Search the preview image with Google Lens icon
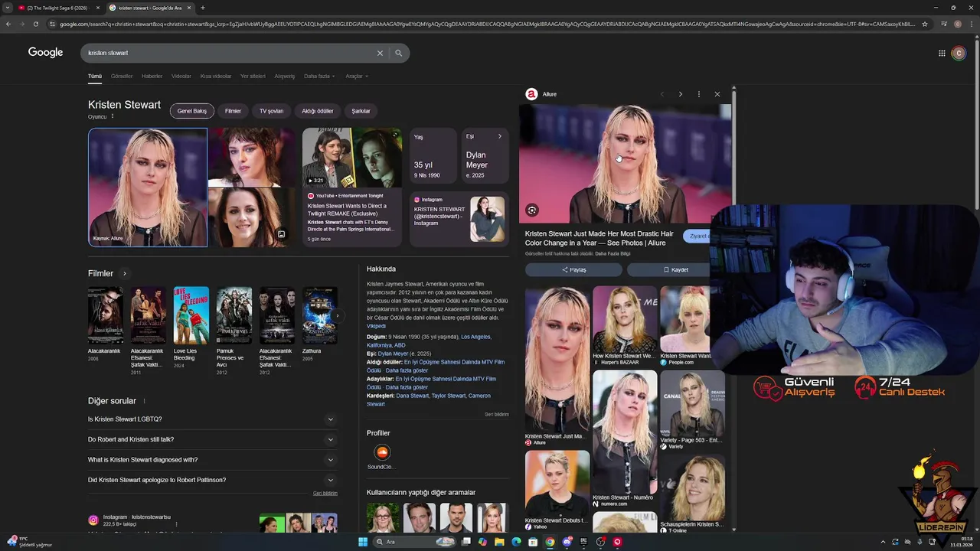Screen dimensions: 980x551 click(x=532, y=210)
